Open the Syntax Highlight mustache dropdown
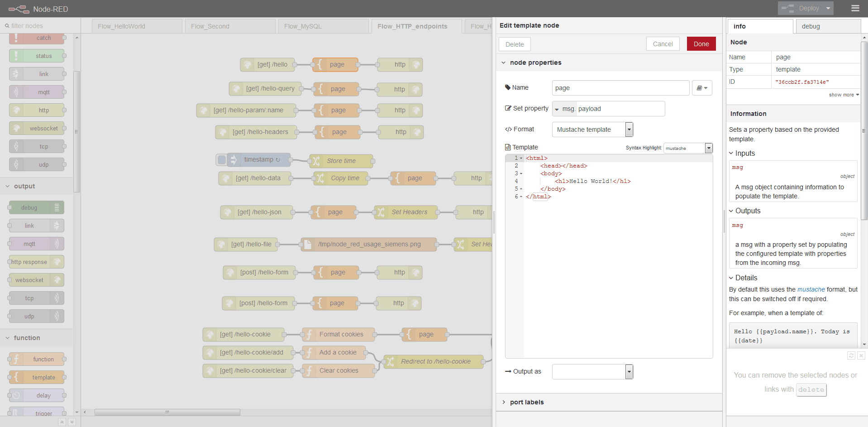The width and height of the screenshot is (868, 427). (x=688, y=148)
